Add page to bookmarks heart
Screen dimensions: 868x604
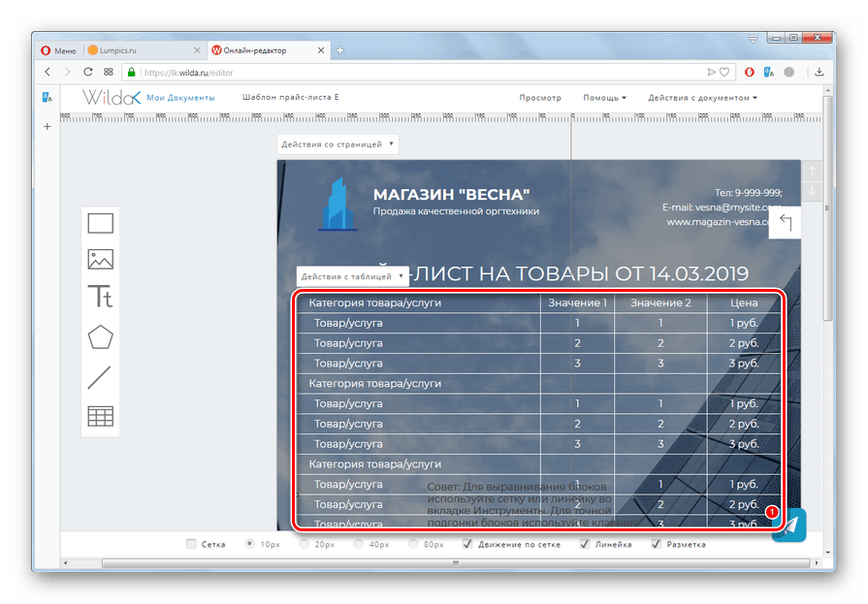724,72
